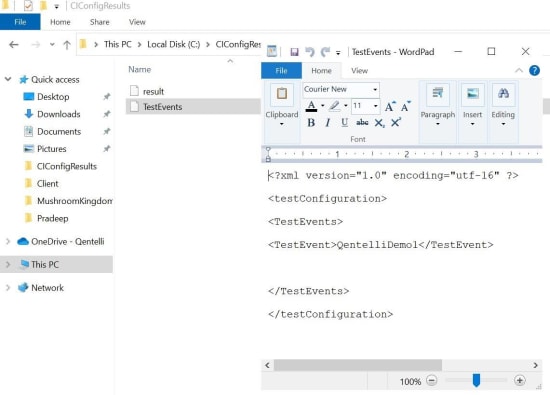The height and width of the screenshot is (395, 550).
Task: Apply Strikethrough text formatting
Action: point(362,123)
